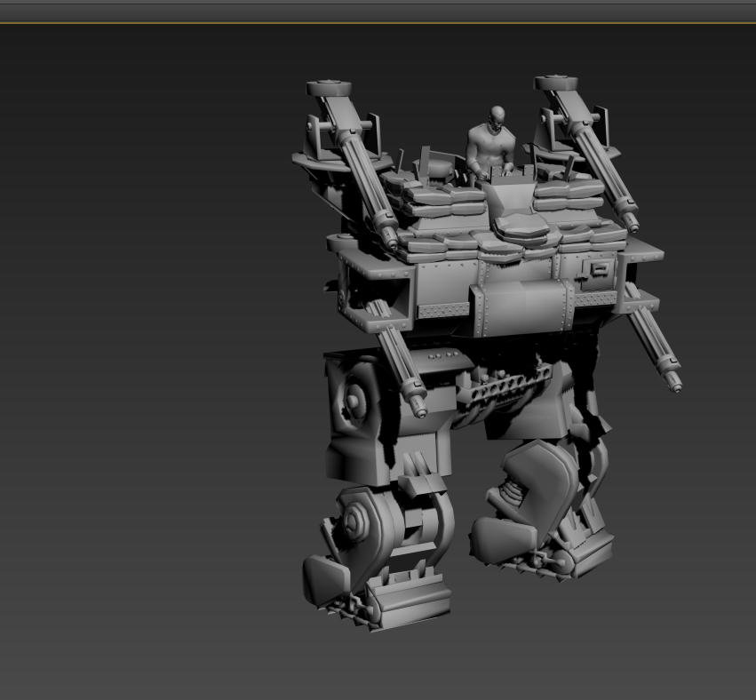This screenshot has height=700, width=756.
Task: Select the mech's front left foot
Action: pyautogui.click(x=378, y=600)
